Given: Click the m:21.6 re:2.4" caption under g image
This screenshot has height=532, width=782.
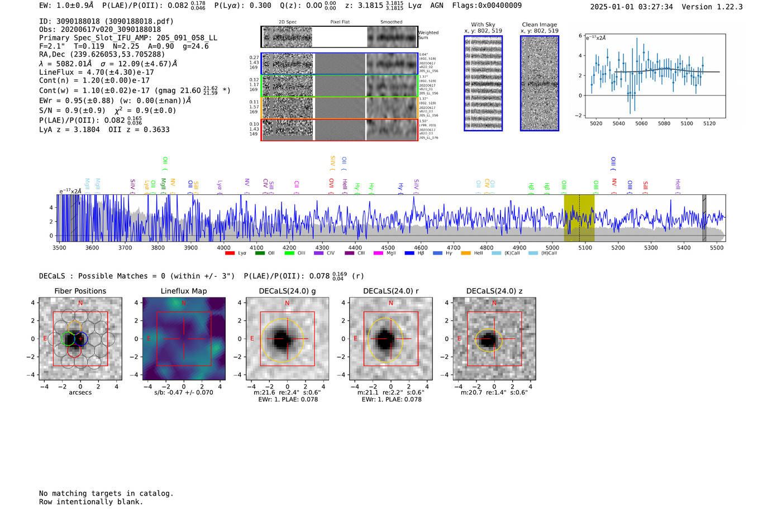Looking at the screenshot, I should tap(287, 392).
